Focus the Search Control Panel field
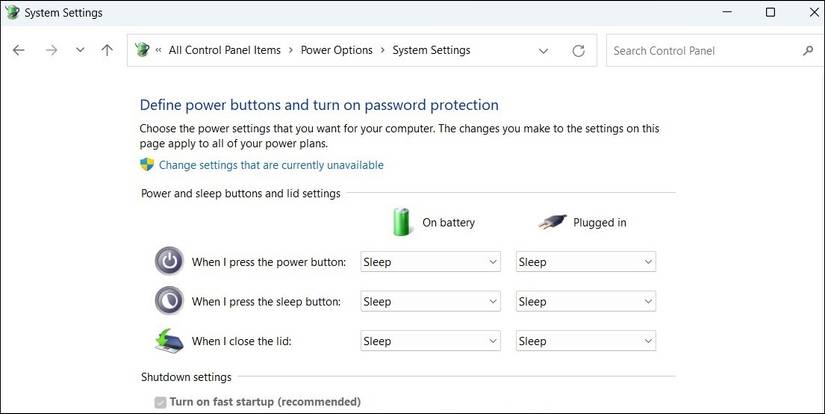825x414 pixels. pos(700,50)
